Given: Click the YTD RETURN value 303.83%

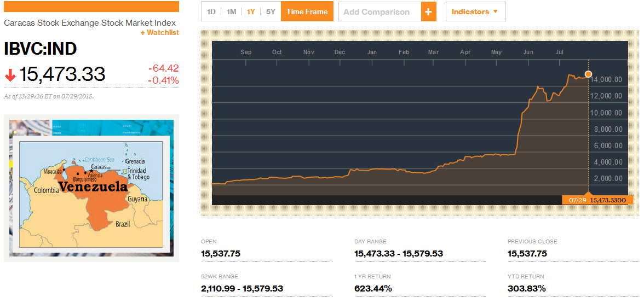Looking at the screenshot, I should pyautogui.click(x=527, y=289).
